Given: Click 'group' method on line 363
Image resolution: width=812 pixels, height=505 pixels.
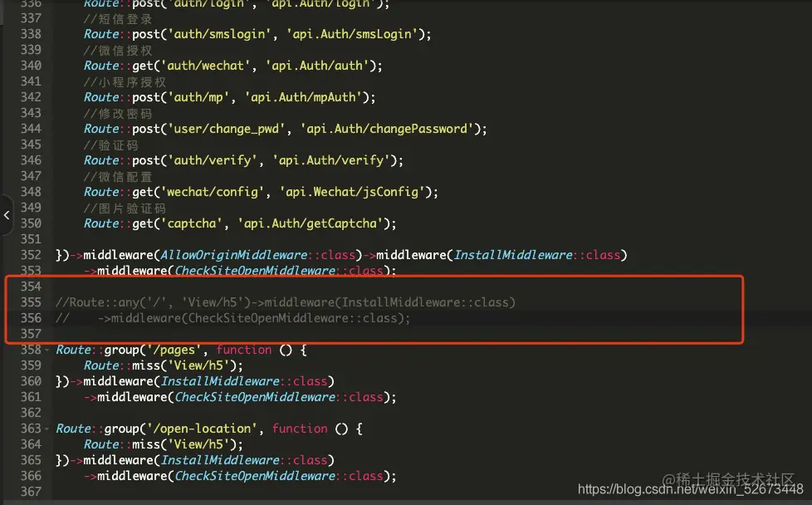Looking at the screenshot, I should [122, 429].
